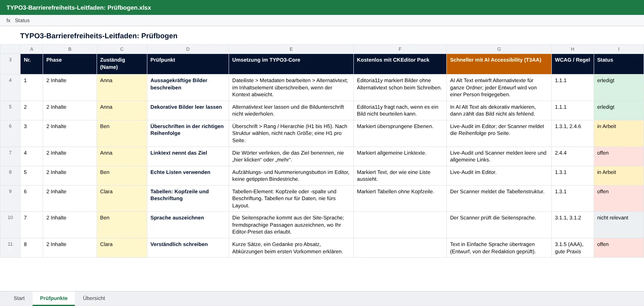
Task: Select the Status header cell
Action: (x=619, y=64)
